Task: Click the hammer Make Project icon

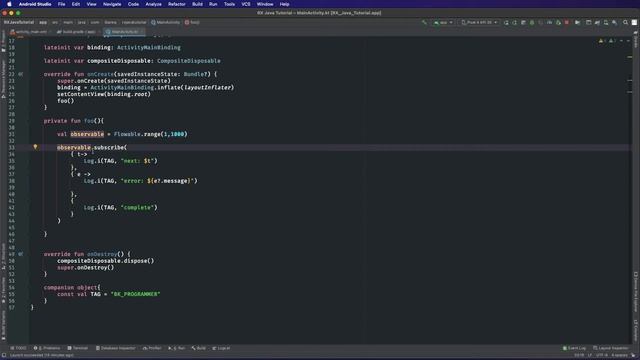Action: coord(424,22)
